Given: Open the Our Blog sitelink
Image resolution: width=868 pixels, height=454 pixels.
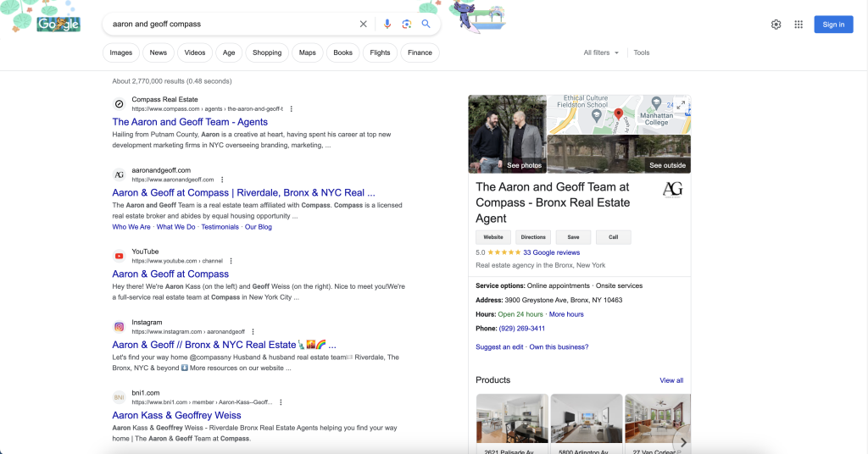Looking at the screenshot, I should pos(259,227).
